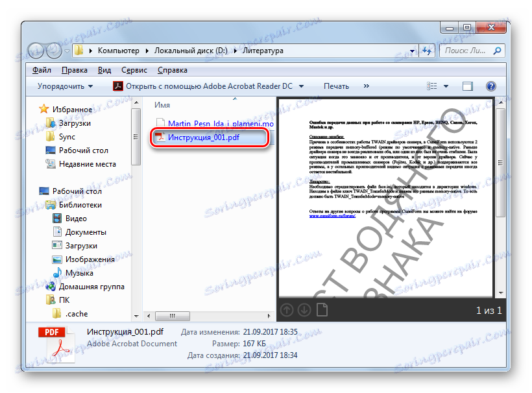
Task: Select the Рабочий стол root item
Action: (x=77, y=191)
